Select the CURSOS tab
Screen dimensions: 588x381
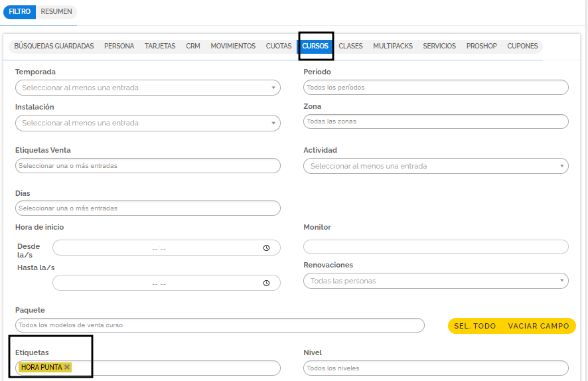point(315,46)
